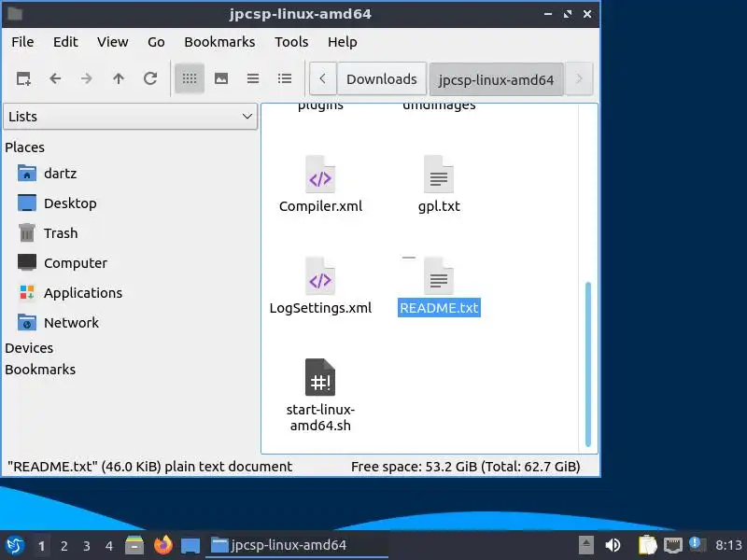Click the jpcsp-linux-amd64 path button
Screen dimensions: 747x560
pos(496,79)
